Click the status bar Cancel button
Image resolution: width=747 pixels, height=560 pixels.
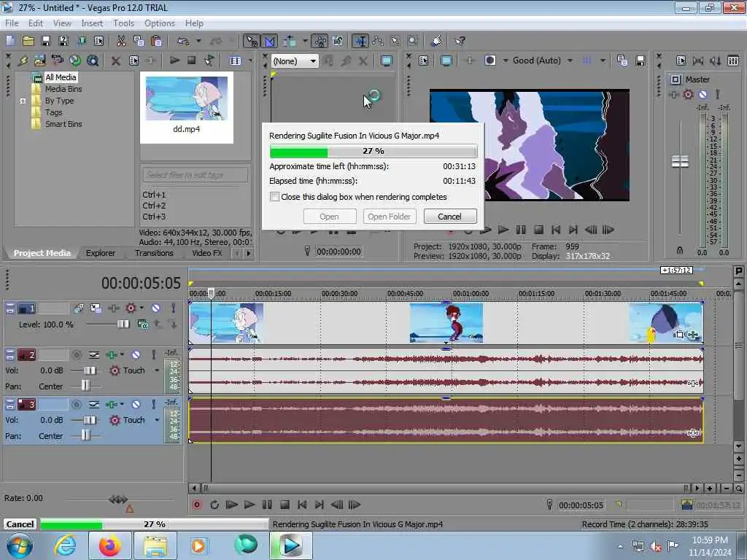20,524
